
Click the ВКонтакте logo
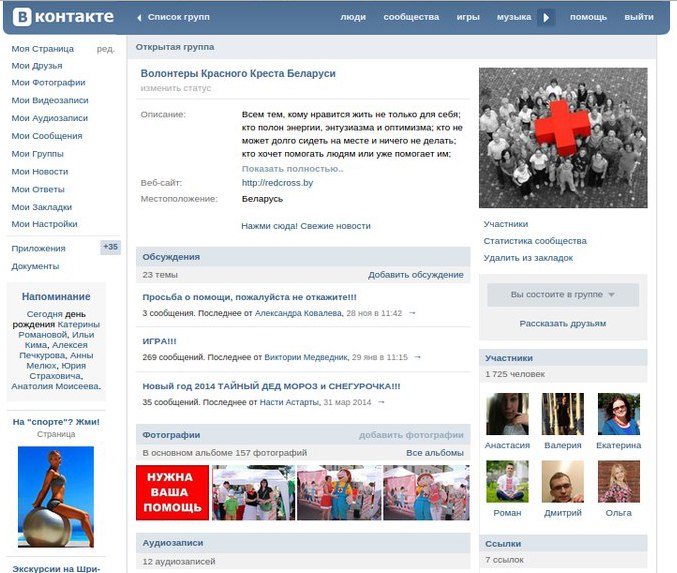pos(63,17)
